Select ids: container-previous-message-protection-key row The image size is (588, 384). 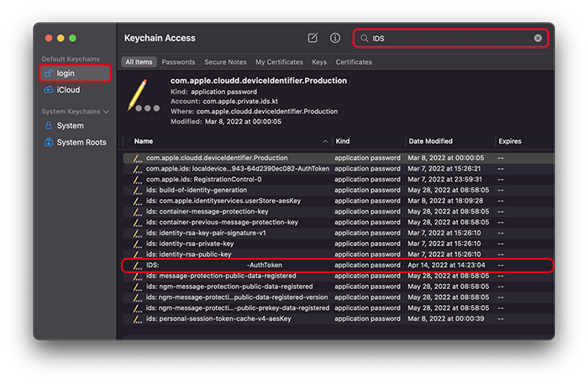point(339,223)
